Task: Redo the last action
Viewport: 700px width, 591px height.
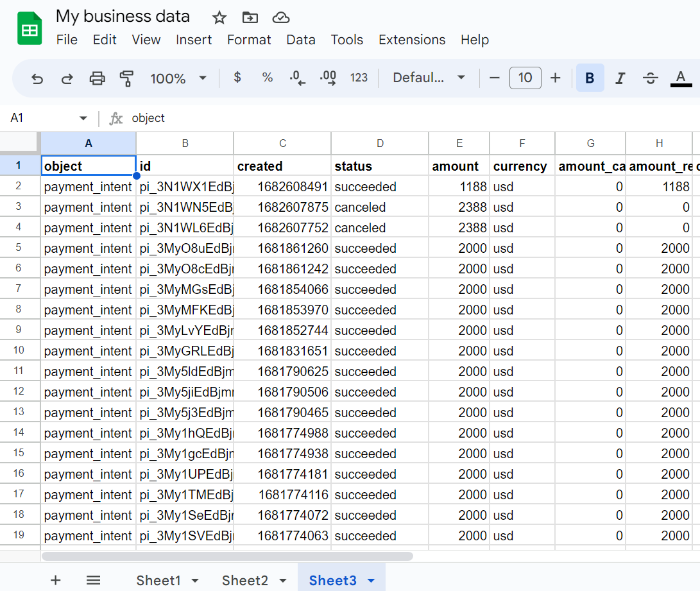Action: point(67,78)
